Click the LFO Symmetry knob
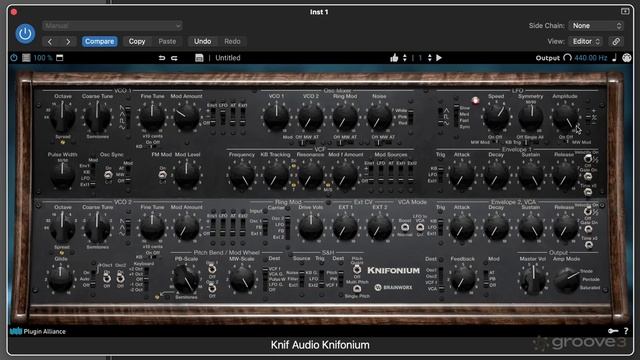The width and height of the screenshot is (640, 360). pos(531,117)
